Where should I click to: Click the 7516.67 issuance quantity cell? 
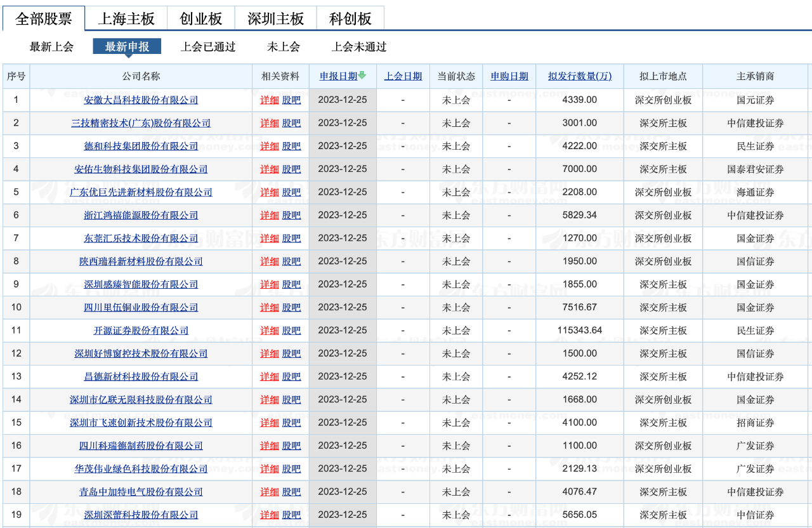point(580,308)
